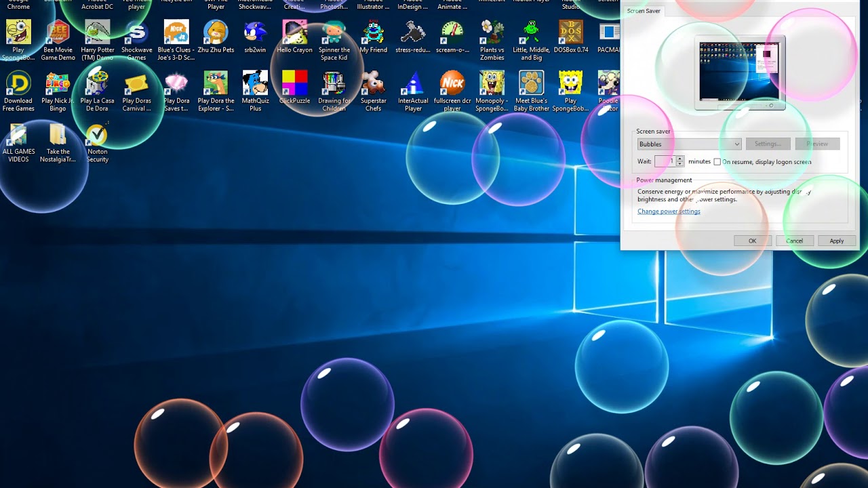Screen dimensions: 868x488
Task: Select the Screen Saver tab
Action: pos(644,11)
